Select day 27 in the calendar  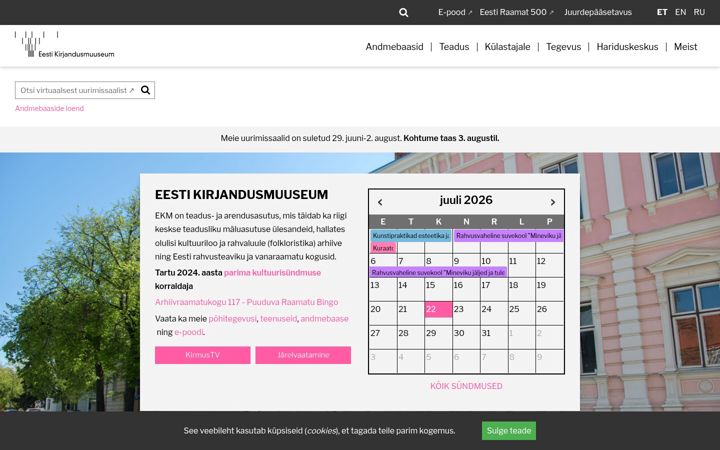tap(383, 337)
